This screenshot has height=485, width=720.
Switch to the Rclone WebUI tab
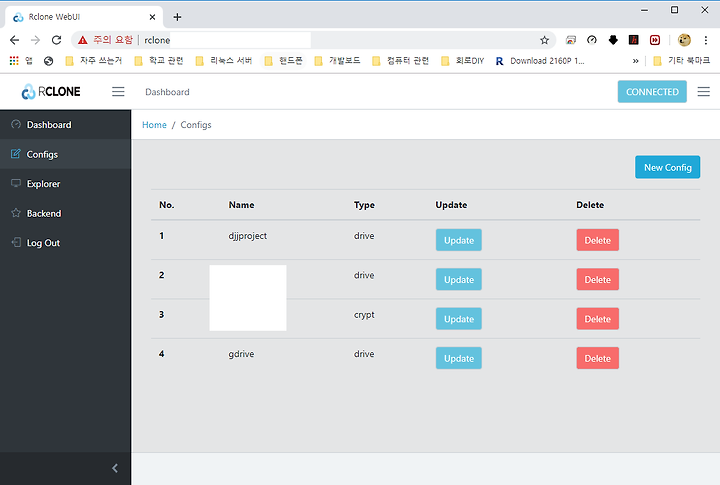[84, 17]
